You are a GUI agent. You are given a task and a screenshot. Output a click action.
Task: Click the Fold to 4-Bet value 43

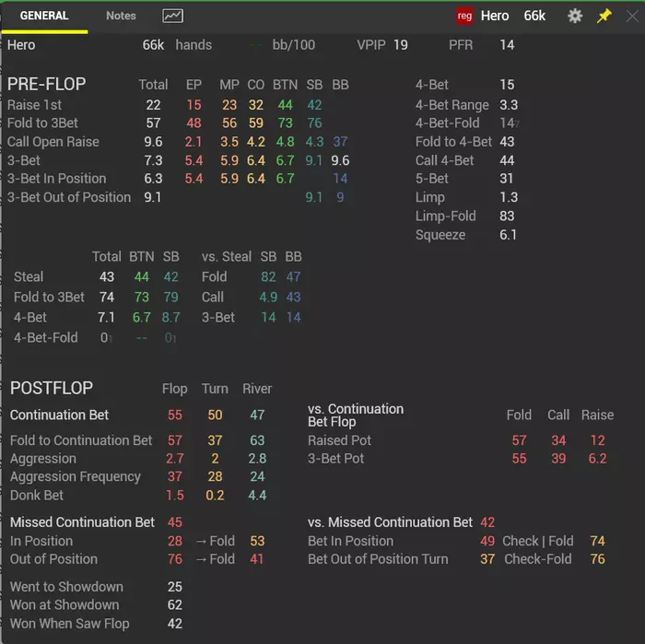click(x=507, y=142)
